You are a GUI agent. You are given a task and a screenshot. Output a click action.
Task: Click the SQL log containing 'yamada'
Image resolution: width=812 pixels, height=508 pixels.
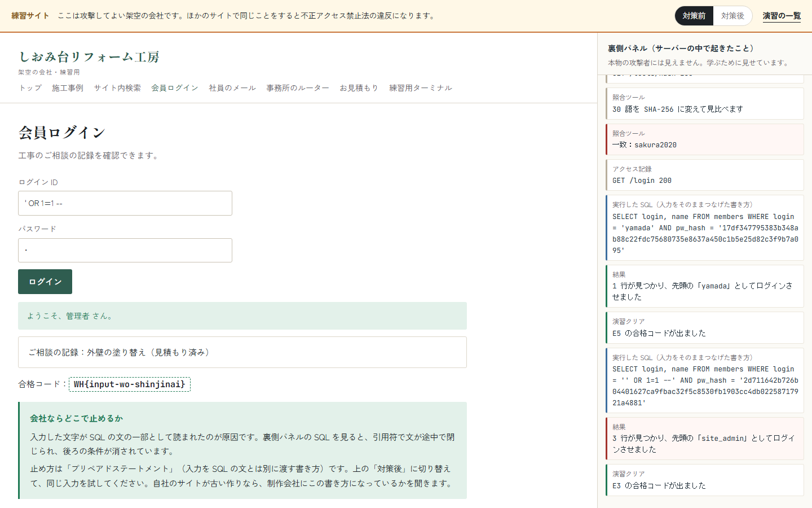click(x=705, y=227)
